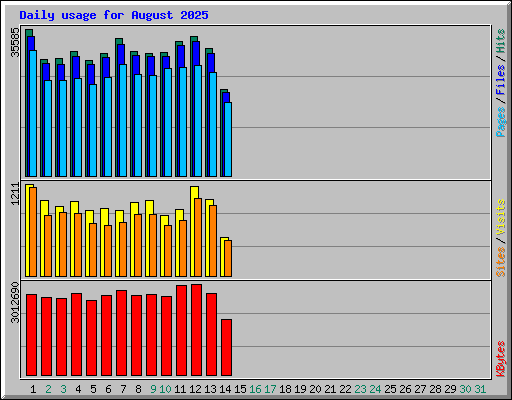Select day 26 on the x-axis
This screenshot has height=400, width=512.
point(405,389)
